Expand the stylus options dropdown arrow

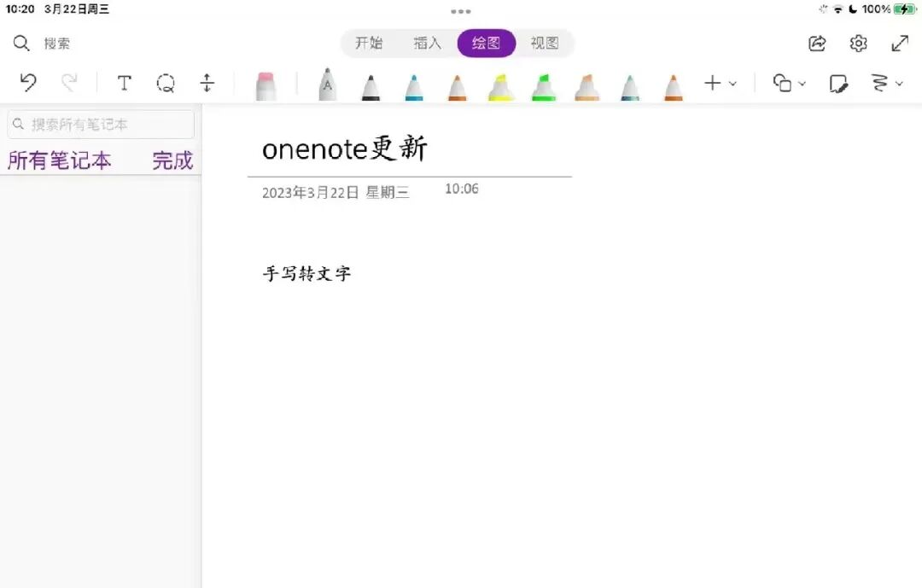coord(899,84)
